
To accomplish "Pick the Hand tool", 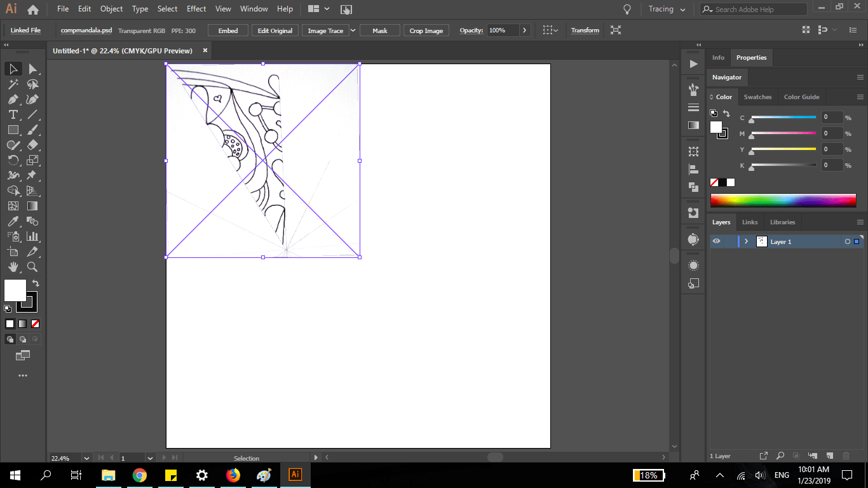I will [13, 267].
